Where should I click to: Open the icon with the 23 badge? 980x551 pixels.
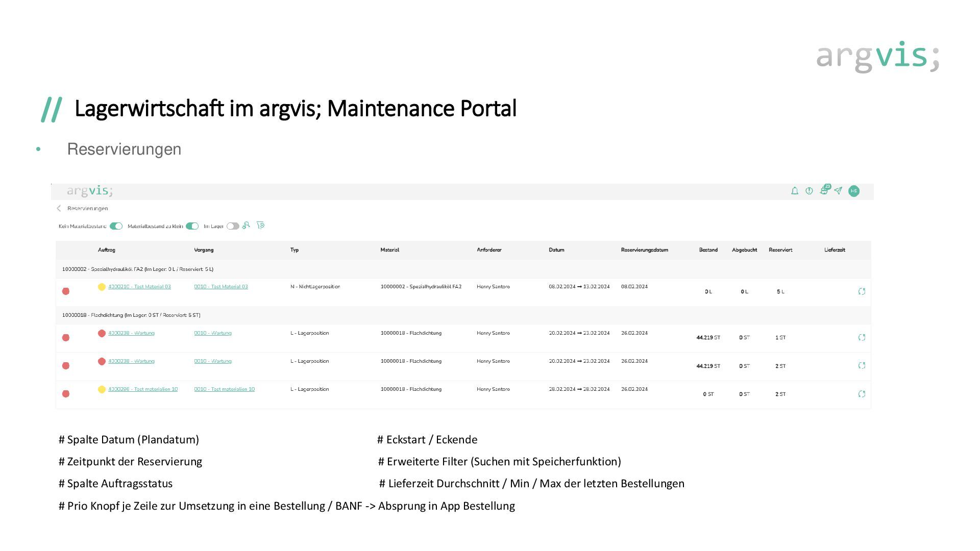825,190
